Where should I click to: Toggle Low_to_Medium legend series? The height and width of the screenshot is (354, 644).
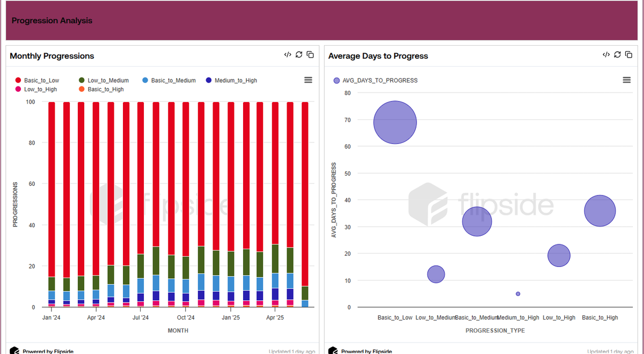pyautogui.click(x=104, y=81)
